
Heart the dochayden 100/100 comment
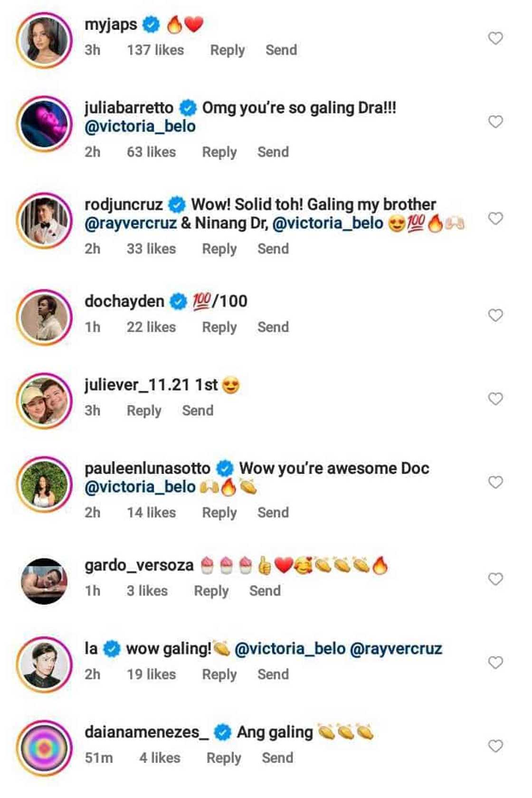coord(495,316)
